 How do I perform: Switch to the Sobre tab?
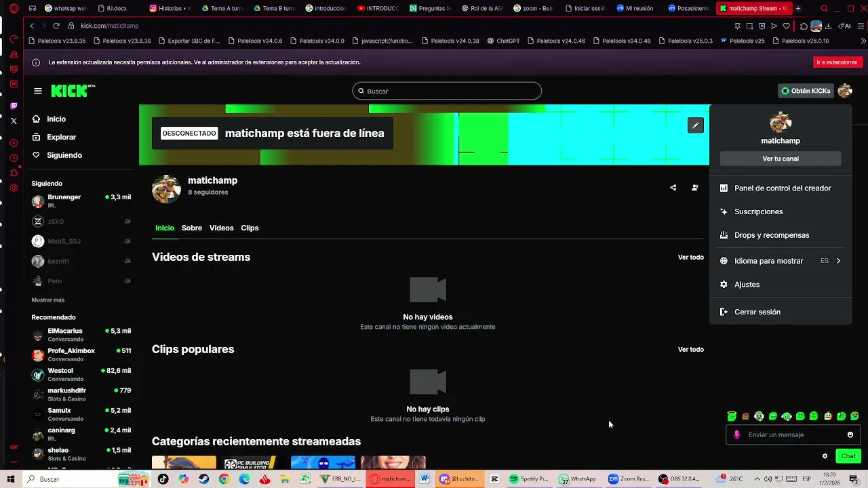191,228
